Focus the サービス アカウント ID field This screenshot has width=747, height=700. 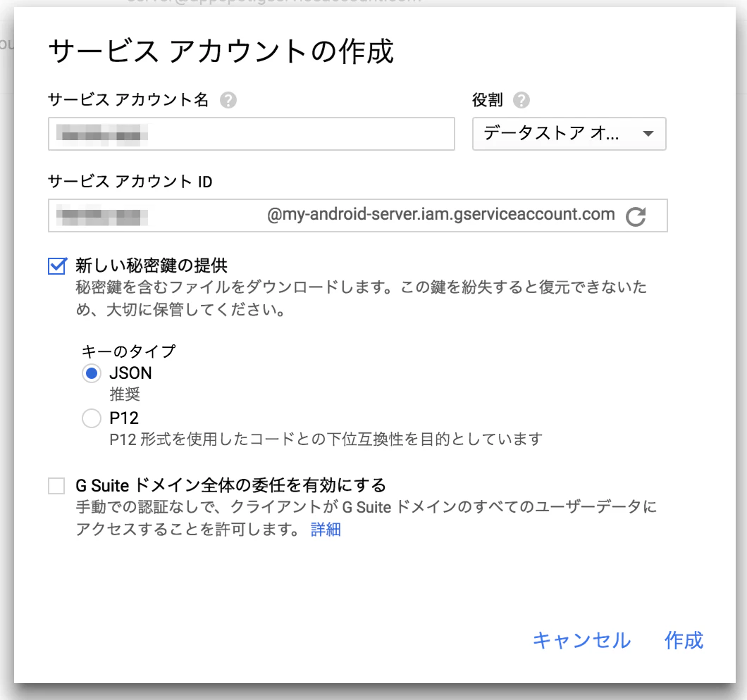357,215
